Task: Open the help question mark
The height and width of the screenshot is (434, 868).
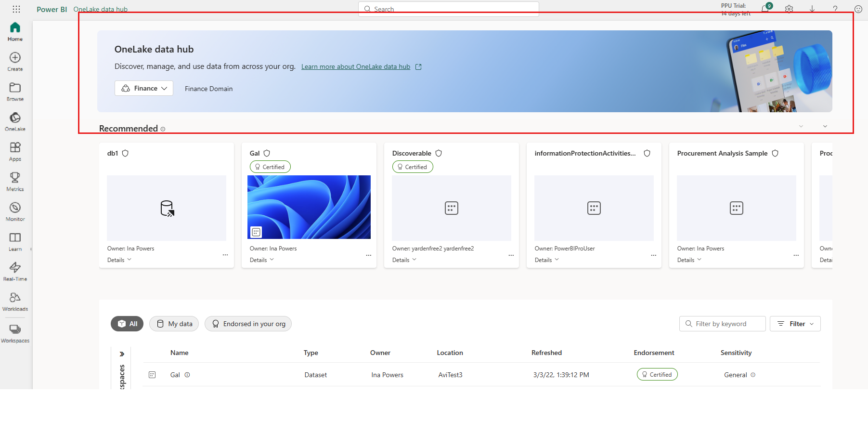Action: [x=835, y=9]
